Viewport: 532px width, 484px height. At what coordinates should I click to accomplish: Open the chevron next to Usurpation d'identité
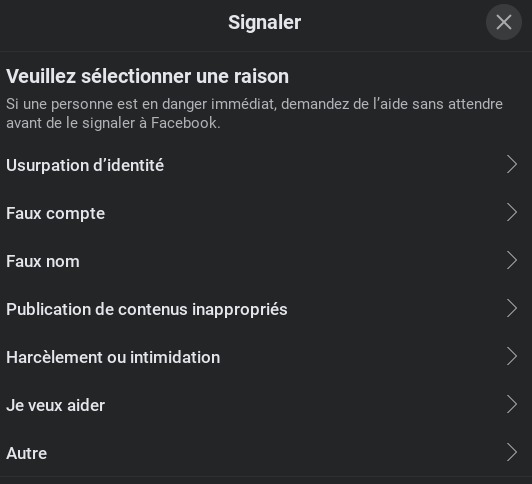pyautogui.click(x=512, y=164)
